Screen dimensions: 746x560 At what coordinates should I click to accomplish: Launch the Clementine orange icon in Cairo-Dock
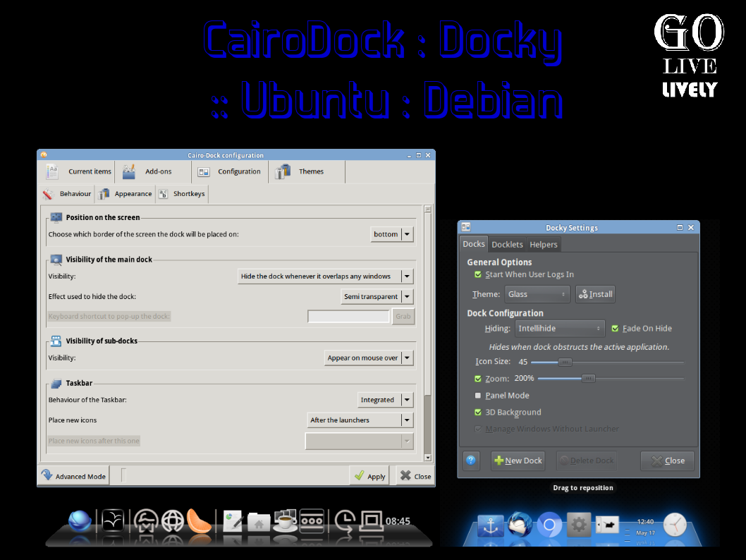(197, 523)
